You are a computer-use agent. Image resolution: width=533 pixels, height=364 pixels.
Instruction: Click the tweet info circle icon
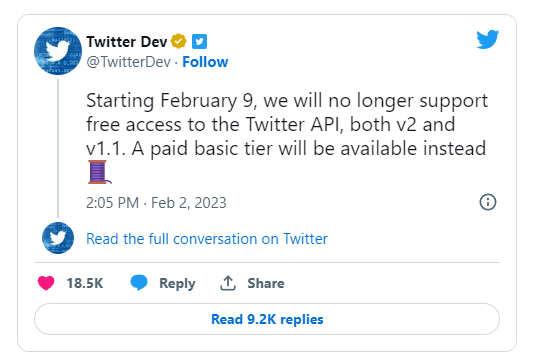pyautogui.click(x=488, y=202)
